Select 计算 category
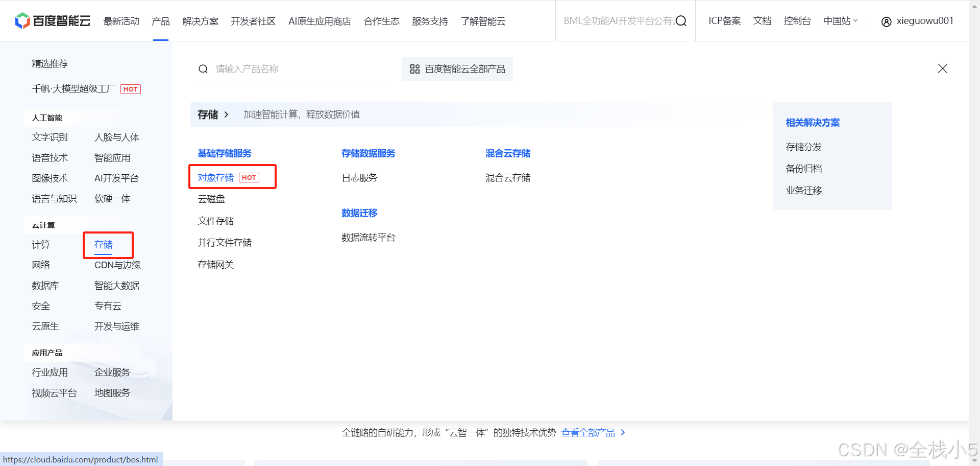 click(x=41, y=245)
